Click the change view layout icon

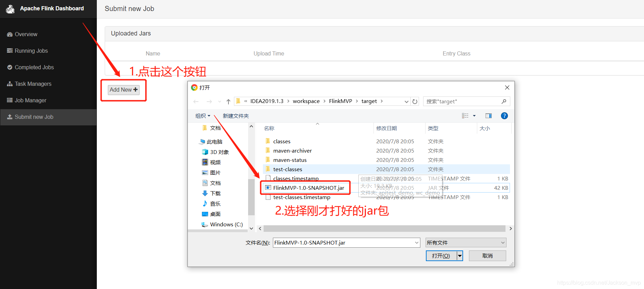pyautogui.click(x=465, y=116)
